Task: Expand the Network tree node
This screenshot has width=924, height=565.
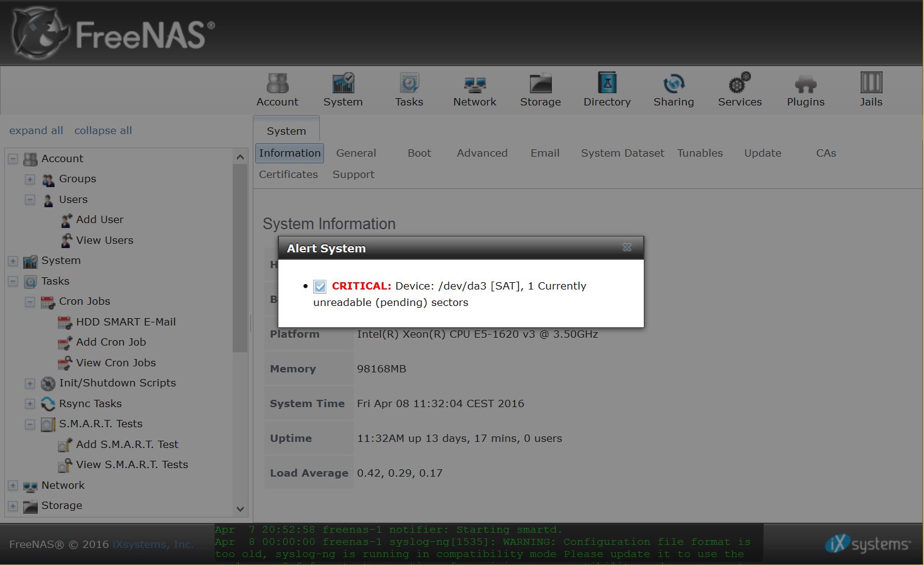Action: 13,486
